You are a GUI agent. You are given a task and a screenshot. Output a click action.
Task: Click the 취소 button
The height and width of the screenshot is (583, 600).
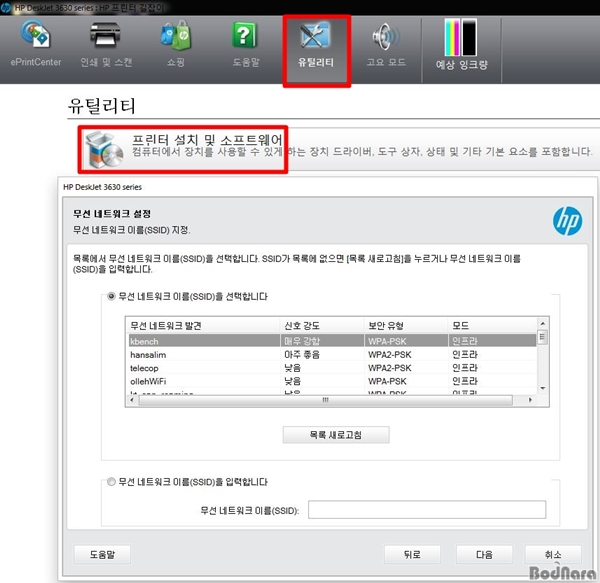pos(553,554)
